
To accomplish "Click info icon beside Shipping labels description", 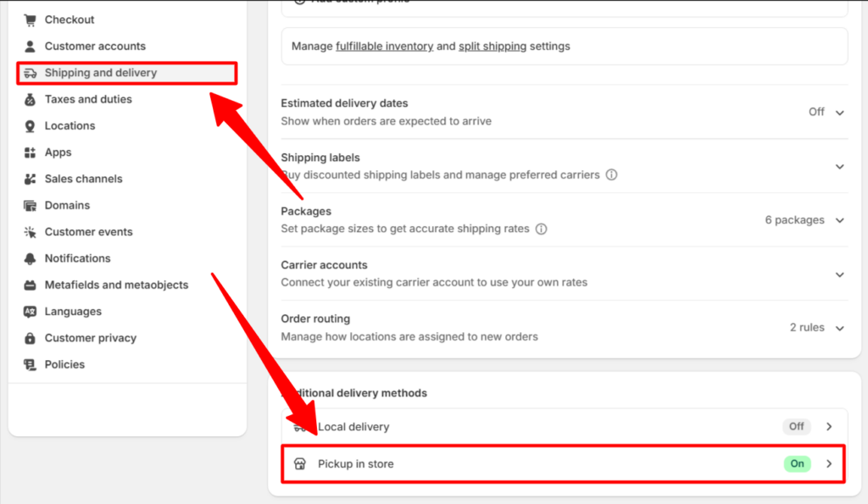I will point(612,174).
